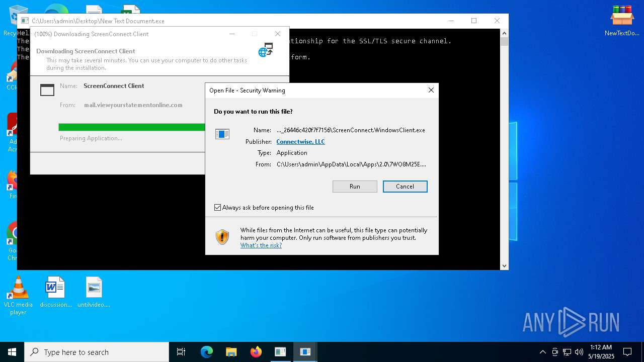The height and width of the screenshot is (362, 644).
Task: Open the What's the risk? link
Action: click(x=261, y=245)
